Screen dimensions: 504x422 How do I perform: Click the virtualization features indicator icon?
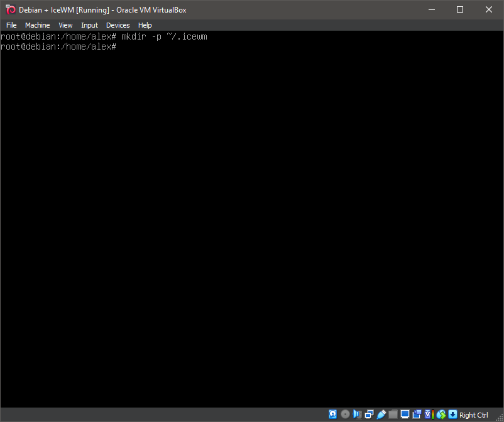428,414
